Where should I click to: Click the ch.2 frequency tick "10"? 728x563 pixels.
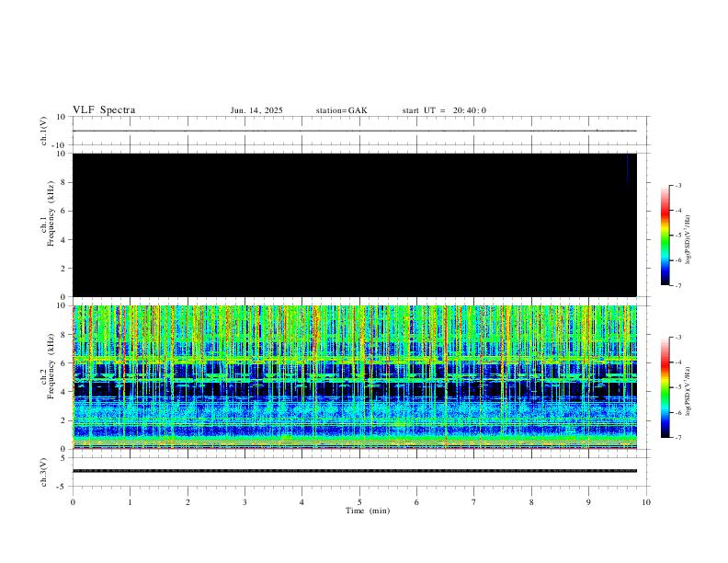click(62, 305)
